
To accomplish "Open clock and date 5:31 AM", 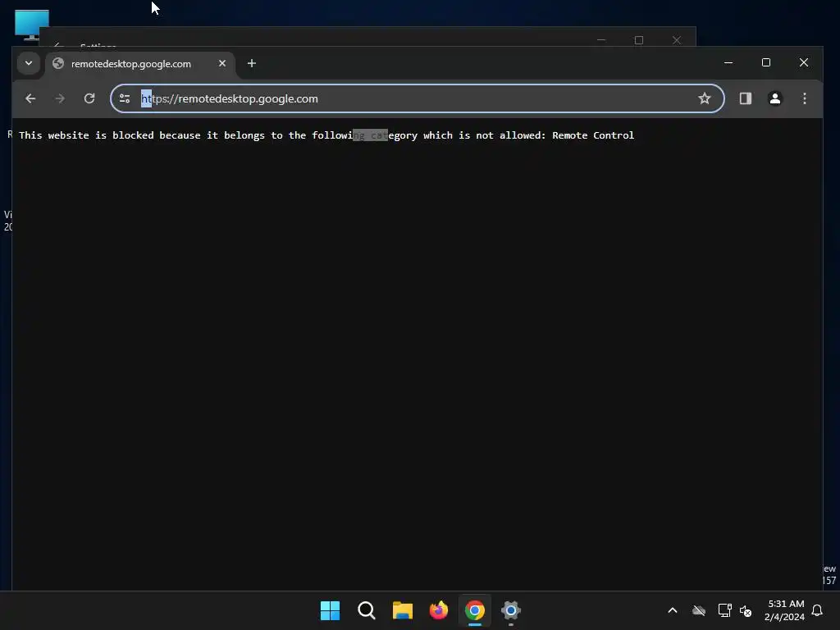I will (x=784, y=610).
